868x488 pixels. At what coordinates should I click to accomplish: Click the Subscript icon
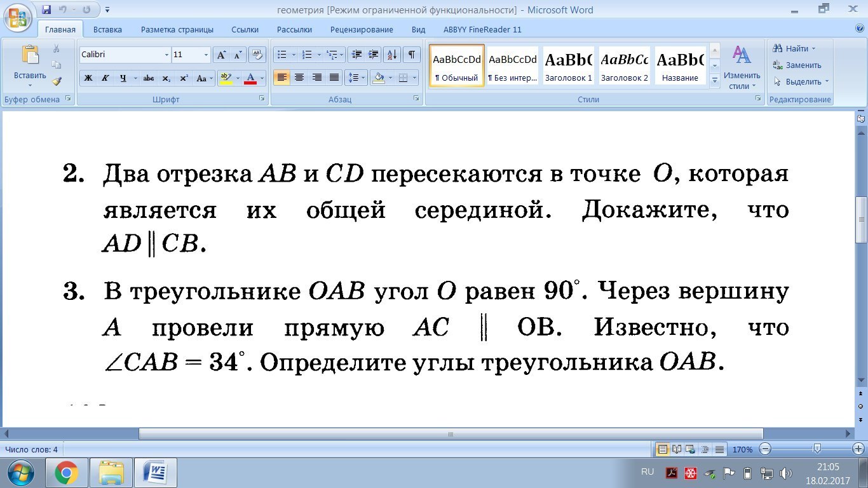coord(166,78)
